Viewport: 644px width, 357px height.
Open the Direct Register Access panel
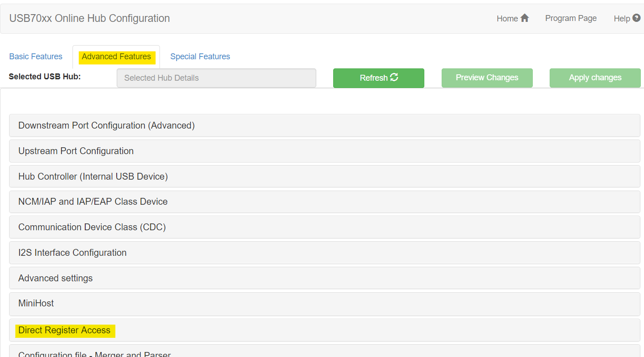pos(65,330)
